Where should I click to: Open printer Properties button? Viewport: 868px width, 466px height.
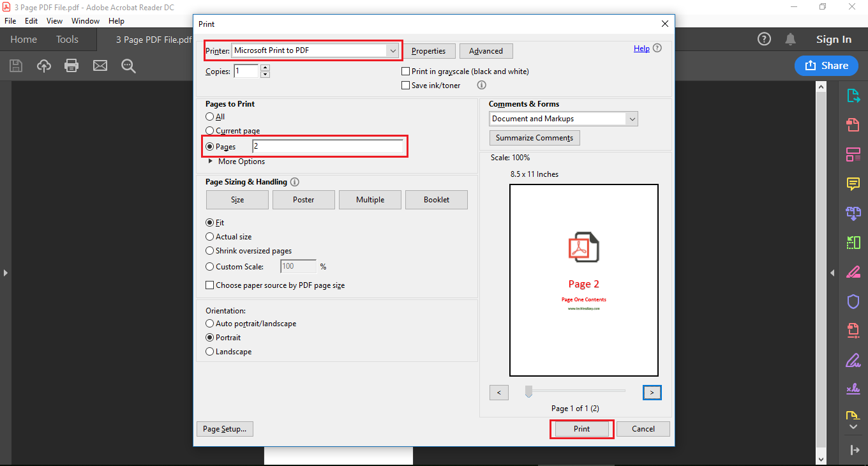(429, 51)
